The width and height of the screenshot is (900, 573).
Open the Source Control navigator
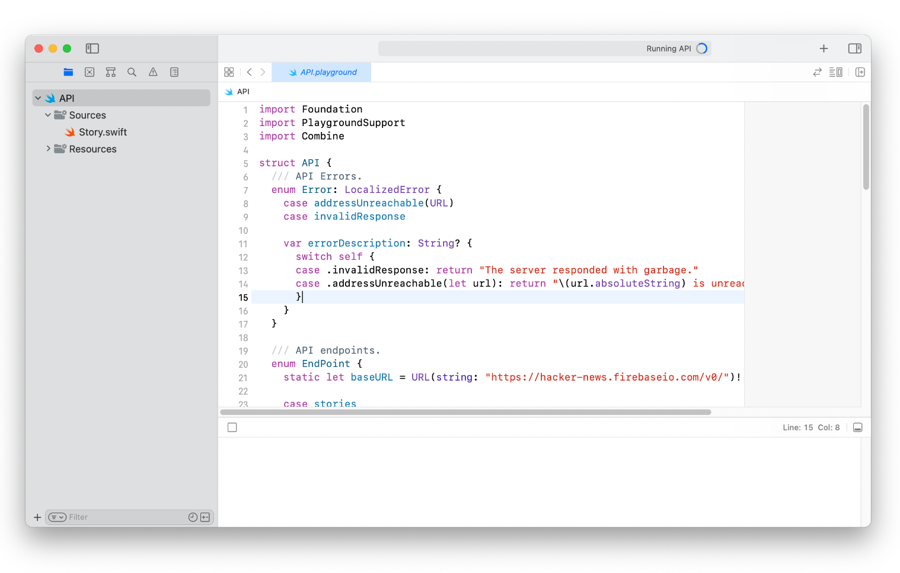(x=89, y=72)
